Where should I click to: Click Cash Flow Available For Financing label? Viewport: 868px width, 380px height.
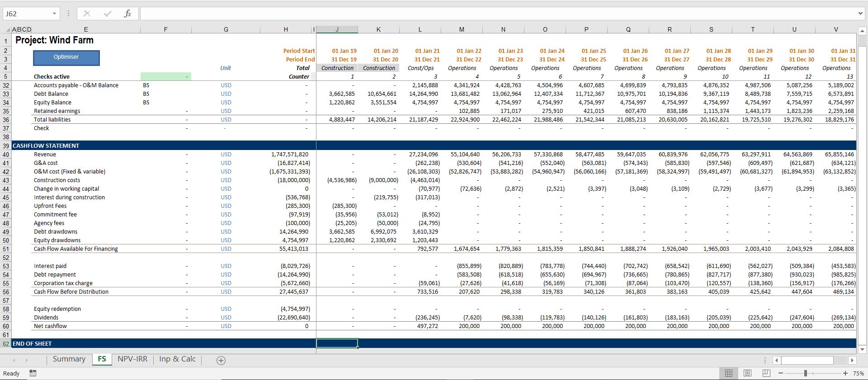(x=75, y=249)
